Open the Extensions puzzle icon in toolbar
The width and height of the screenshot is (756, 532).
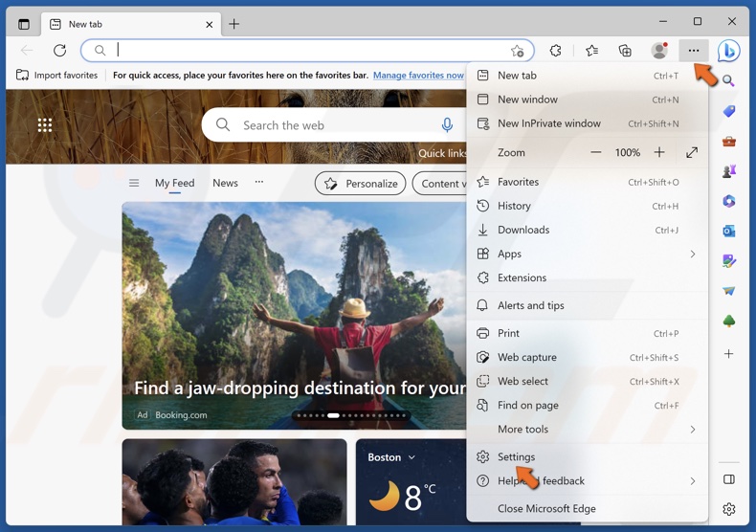[x=555, y=51]
